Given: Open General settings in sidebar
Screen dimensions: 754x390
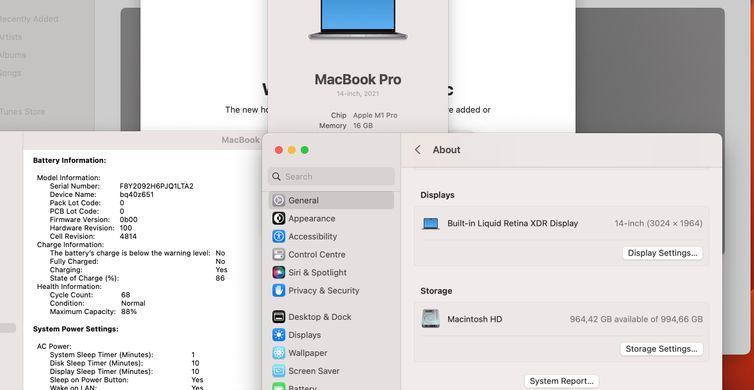Looking at the screenshot, I should point(331,200).
